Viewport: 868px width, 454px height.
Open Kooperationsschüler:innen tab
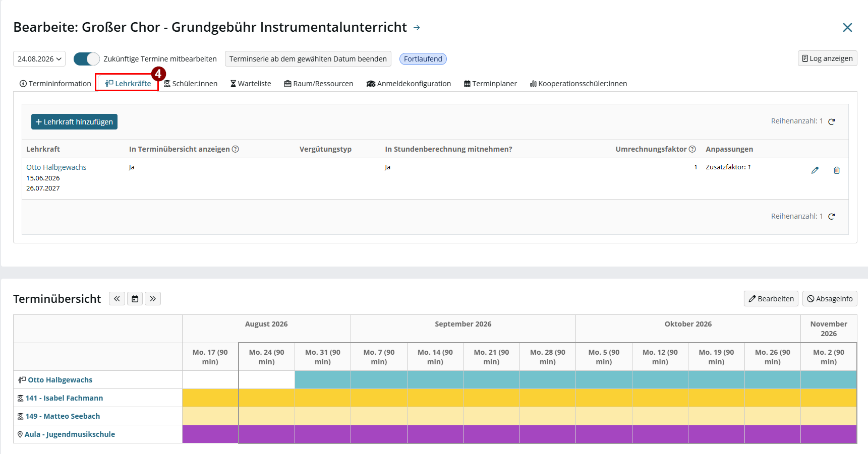click(x=578, y=84)
